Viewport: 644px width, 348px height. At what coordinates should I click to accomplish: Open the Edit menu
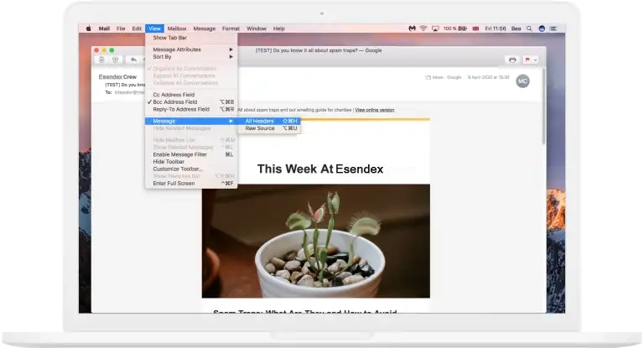137,29
